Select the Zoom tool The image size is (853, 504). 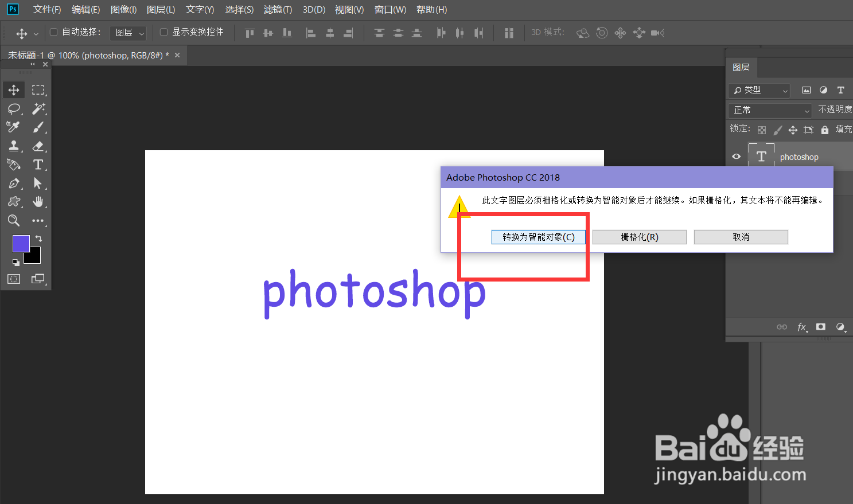[x=14, y=221]
